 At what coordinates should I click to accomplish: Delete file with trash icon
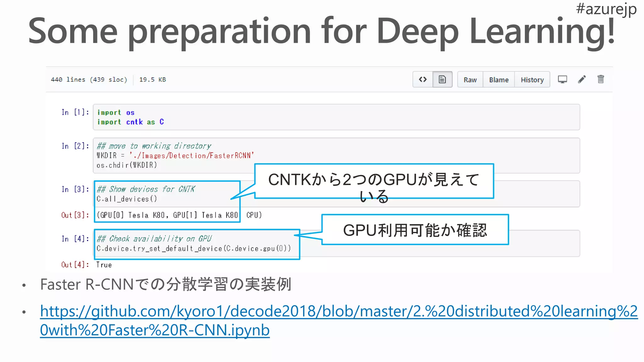tap(601, 79)
